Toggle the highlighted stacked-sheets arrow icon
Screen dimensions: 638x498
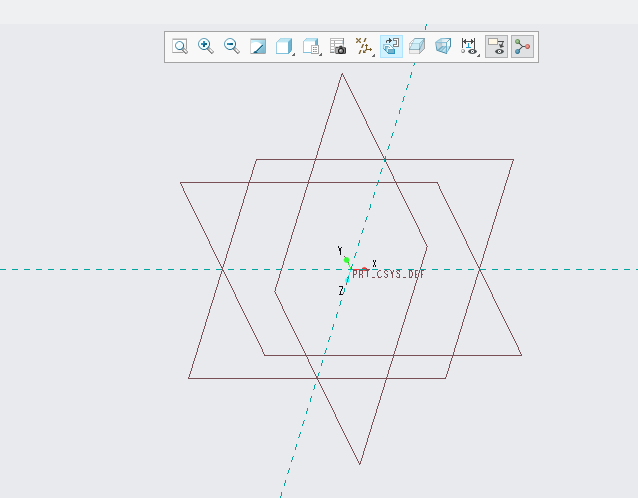[x=391, y=46]
